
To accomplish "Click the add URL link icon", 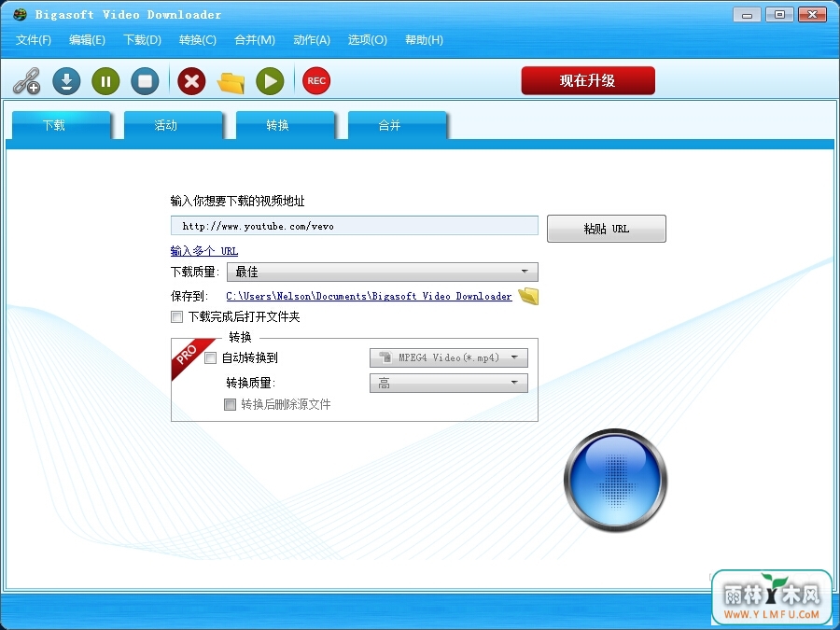I will [27, 81].
